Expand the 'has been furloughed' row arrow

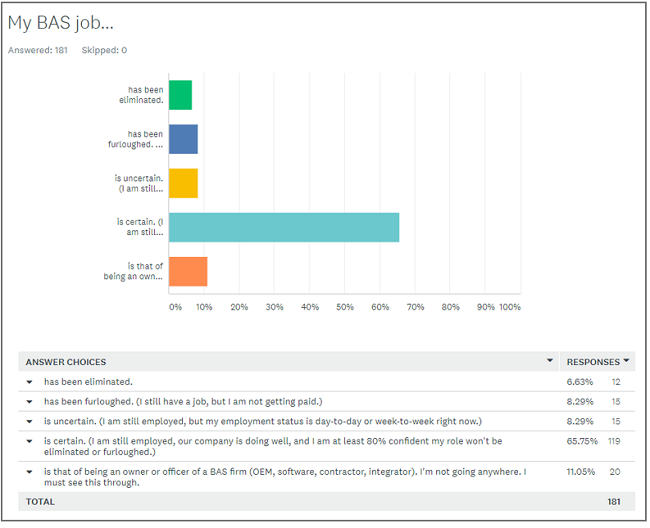[x=29, y=402]
